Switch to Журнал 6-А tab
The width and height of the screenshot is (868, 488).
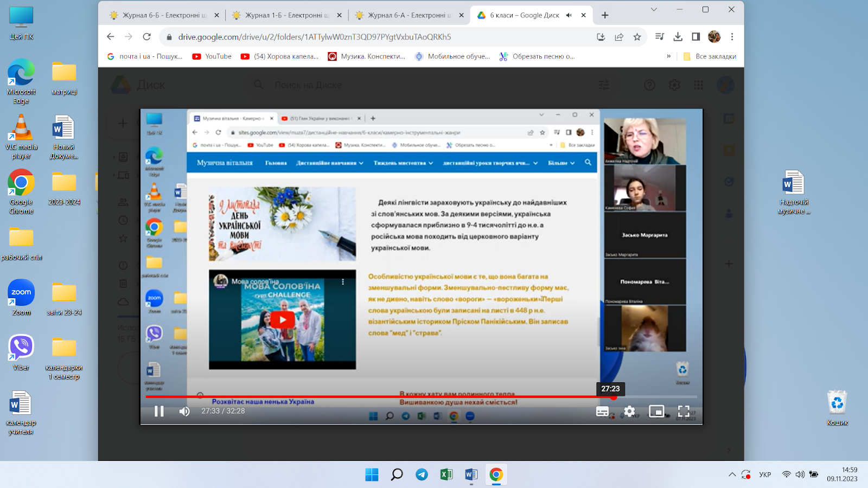[410, 15]
